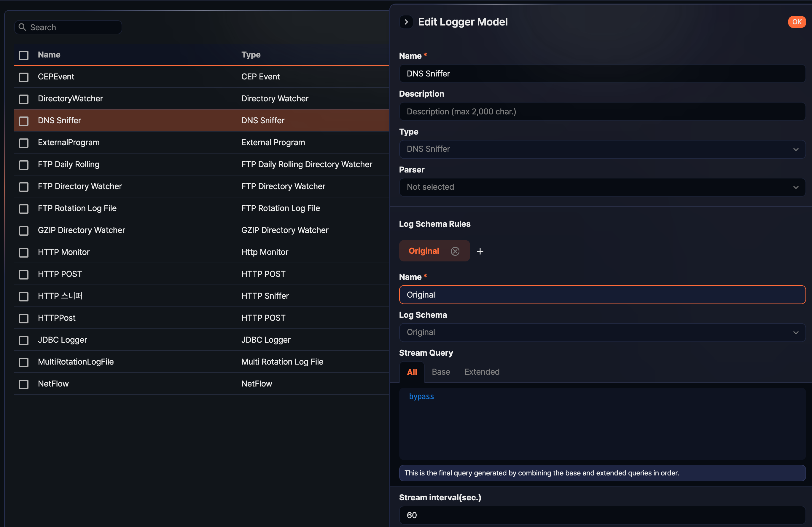Image resolution: width=812 pixels, height=527 pixels.
Task: Select the Original schema rule chip
Action: coord(424,250)
